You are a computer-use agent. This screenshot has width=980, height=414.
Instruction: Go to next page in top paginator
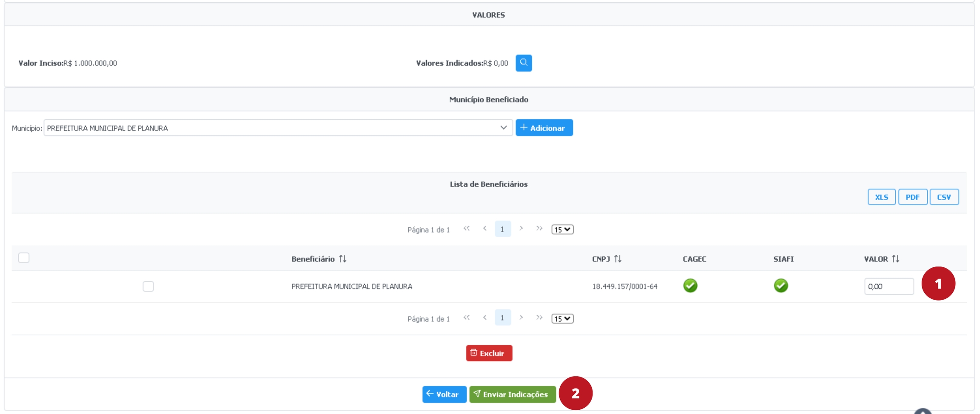[521, 229]
